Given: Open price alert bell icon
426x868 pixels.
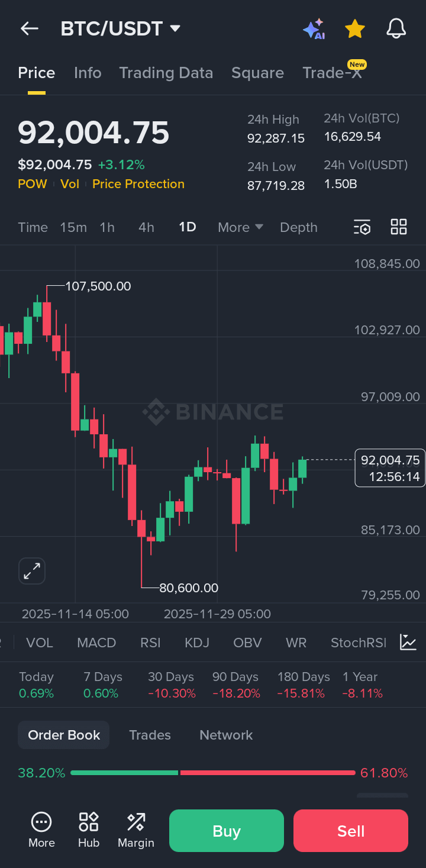Looking at the screenshot, I should click(396, 28).
